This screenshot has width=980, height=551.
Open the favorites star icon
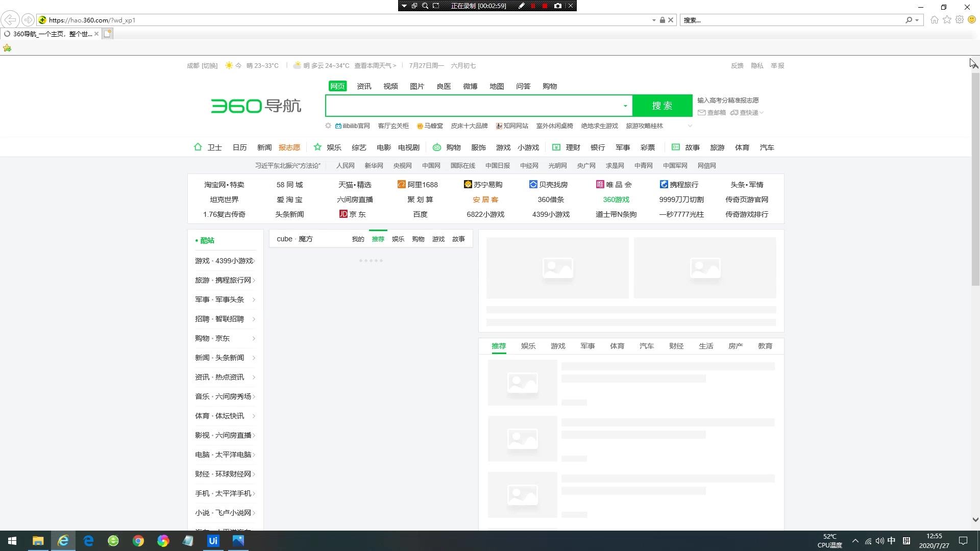click(947, 20)
